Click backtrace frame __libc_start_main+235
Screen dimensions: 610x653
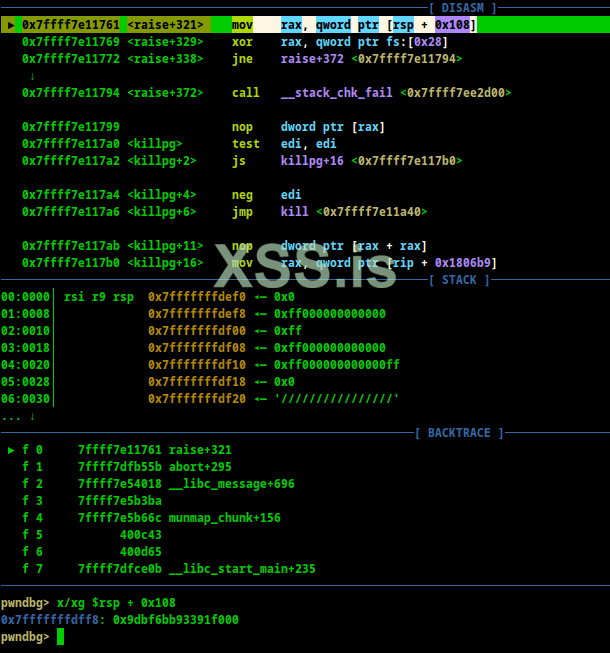pos(169,569)
